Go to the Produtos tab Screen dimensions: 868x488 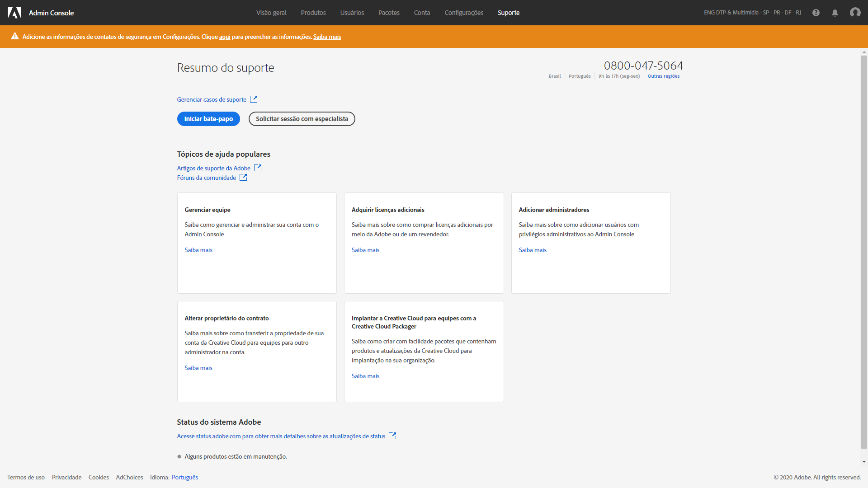313,13
